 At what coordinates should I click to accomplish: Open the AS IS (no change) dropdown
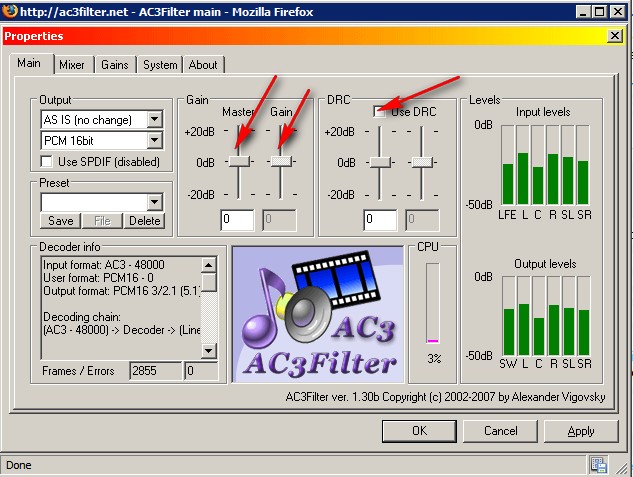pyautogui.click(x=154, y=119)
